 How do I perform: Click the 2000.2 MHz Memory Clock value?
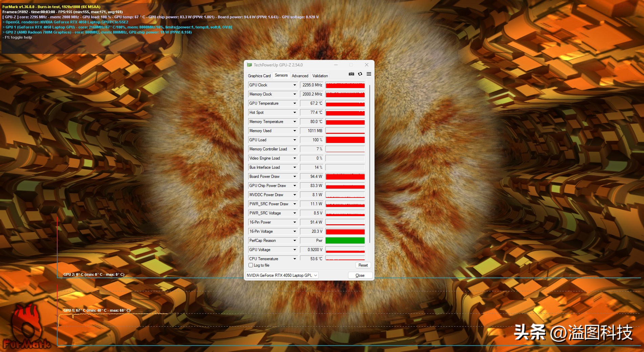312,94
